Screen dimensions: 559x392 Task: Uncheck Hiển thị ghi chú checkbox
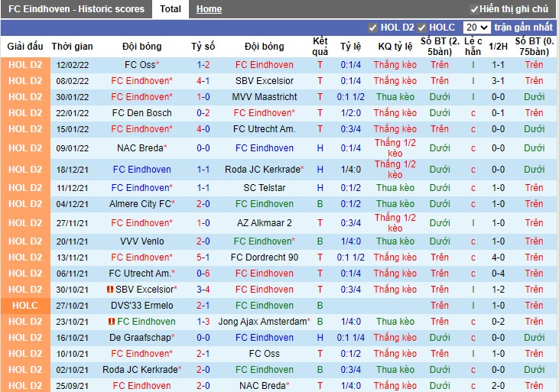pyautogui.click(x=474, y=9)
